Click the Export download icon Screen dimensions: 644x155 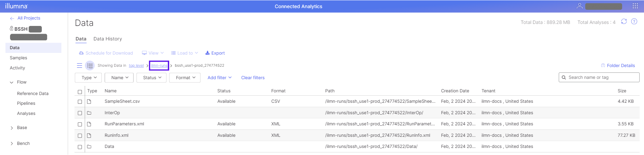point(208,53)
